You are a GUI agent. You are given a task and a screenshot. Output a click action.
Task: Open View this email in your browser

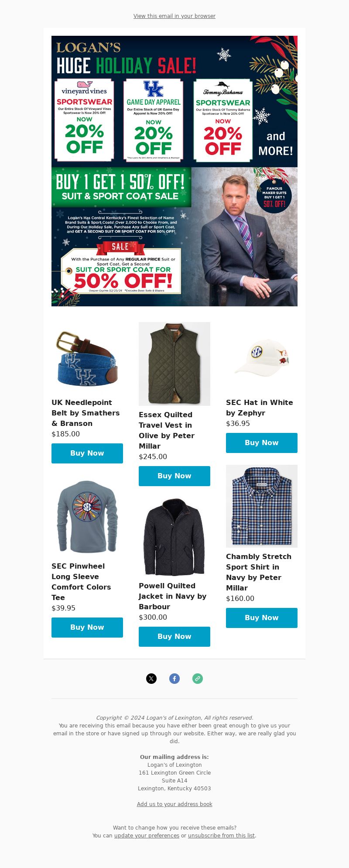tap(174, 16)
